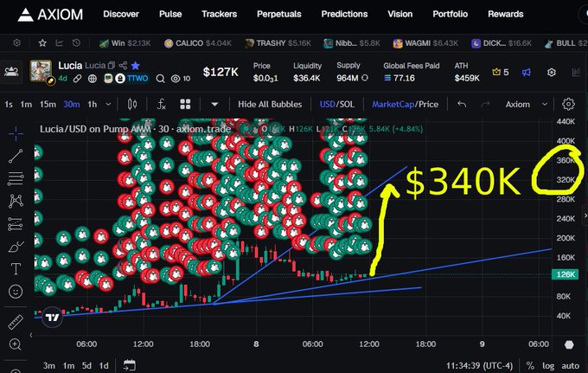Star Lucia as a favorite token
Image resolution: width=588 pixels, height=373 pixels.
[x=136, y=66]
